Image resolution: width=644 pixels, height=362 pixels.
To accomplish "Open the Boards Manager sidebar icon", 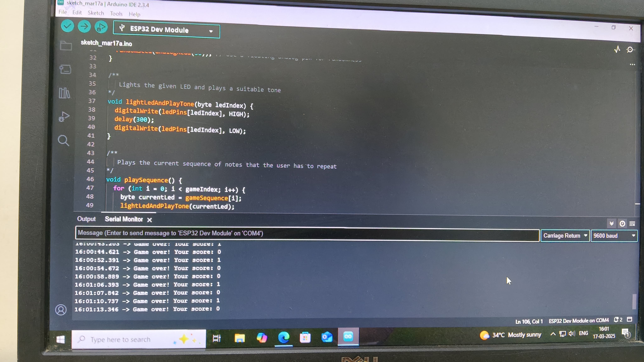I will click(65, 69).
